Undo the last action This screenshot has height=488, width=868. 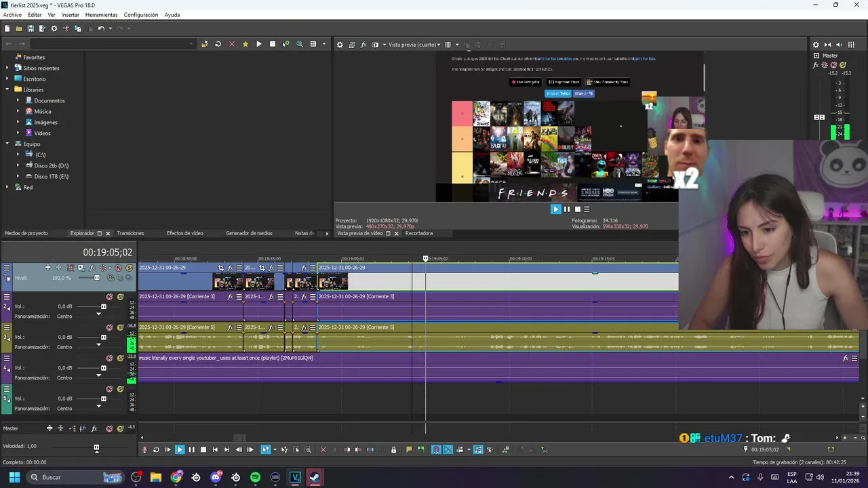pyautogui.click(x=101, y=28)
